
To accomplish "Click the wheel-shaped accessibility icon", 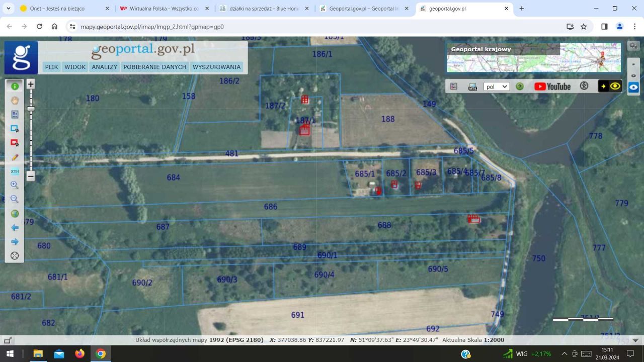I will tap(584, 86).
